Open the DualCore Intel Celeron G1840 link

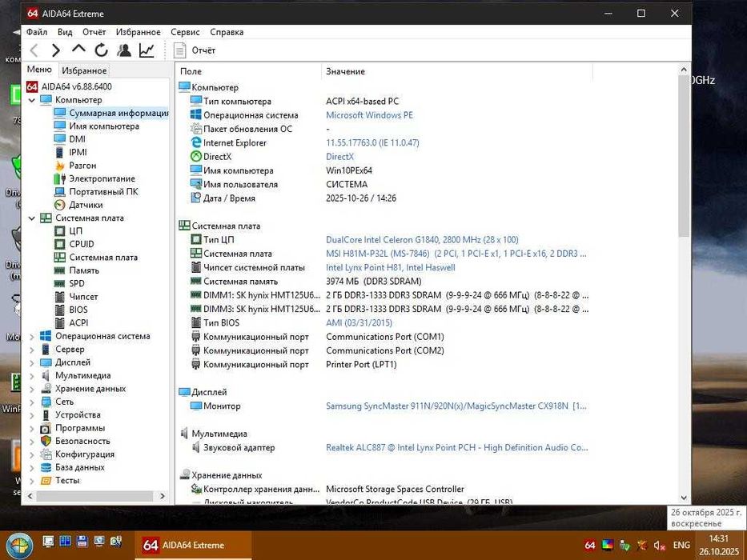click(422, 239)
